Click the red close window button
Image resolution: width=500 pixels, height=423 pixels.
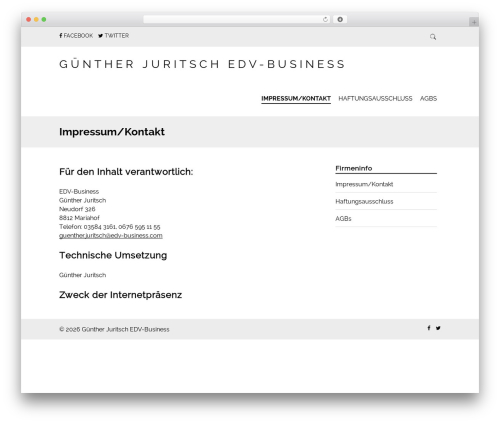(x=29, y=20)
